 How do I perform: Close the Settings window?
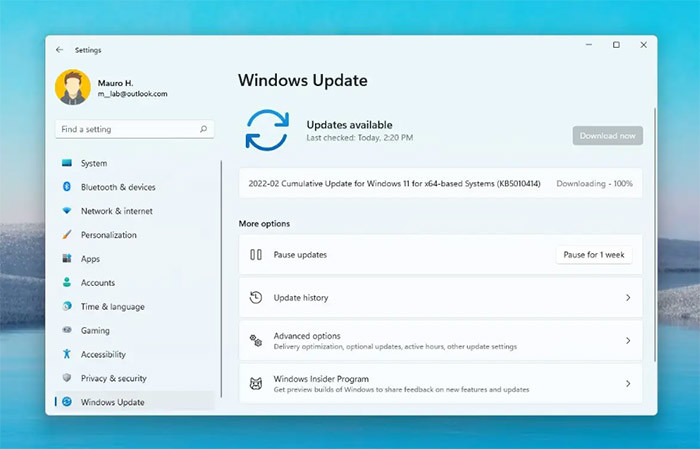(643, 45)
